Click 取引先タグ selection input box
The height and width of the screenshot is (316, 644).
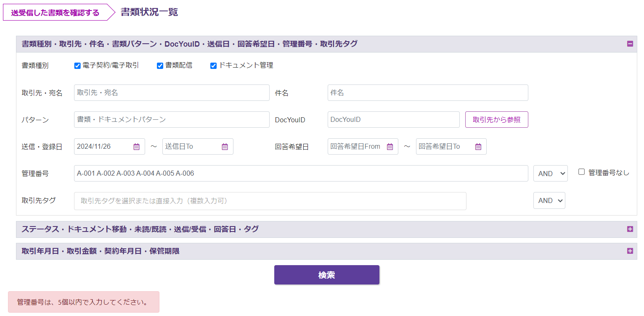[270, 201]
